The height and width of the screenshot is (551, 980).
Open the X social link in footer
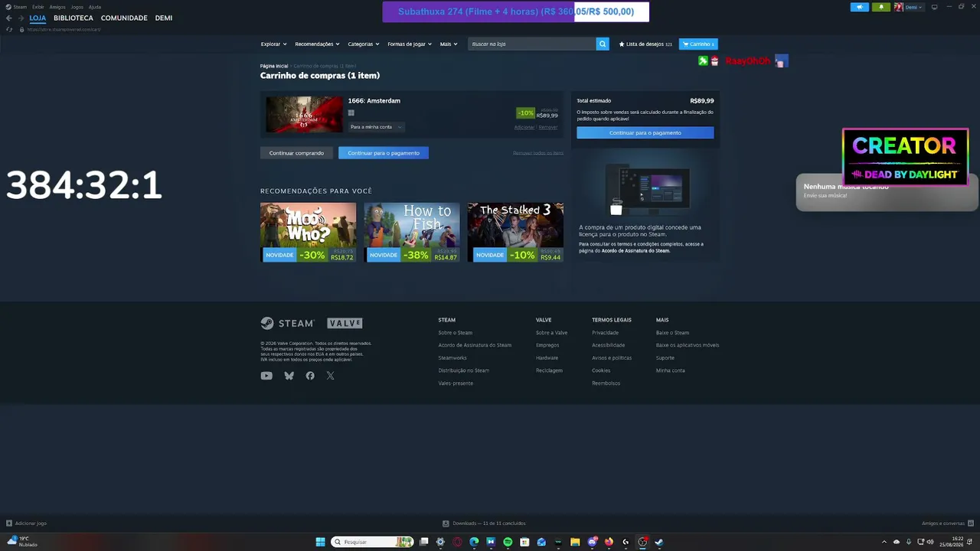pos(330,376)
